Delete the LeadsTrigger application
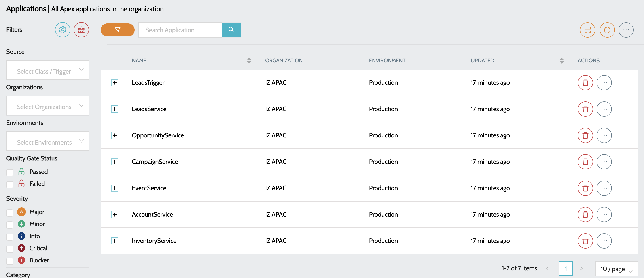The image size is (644, 278). pos(585,83)
